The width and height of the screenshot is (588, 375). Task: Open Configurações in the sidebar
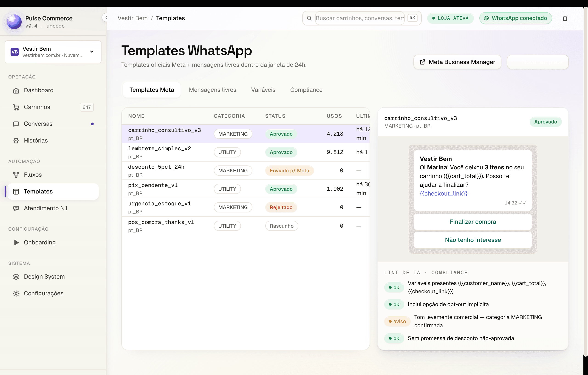[x=53, y=293]
